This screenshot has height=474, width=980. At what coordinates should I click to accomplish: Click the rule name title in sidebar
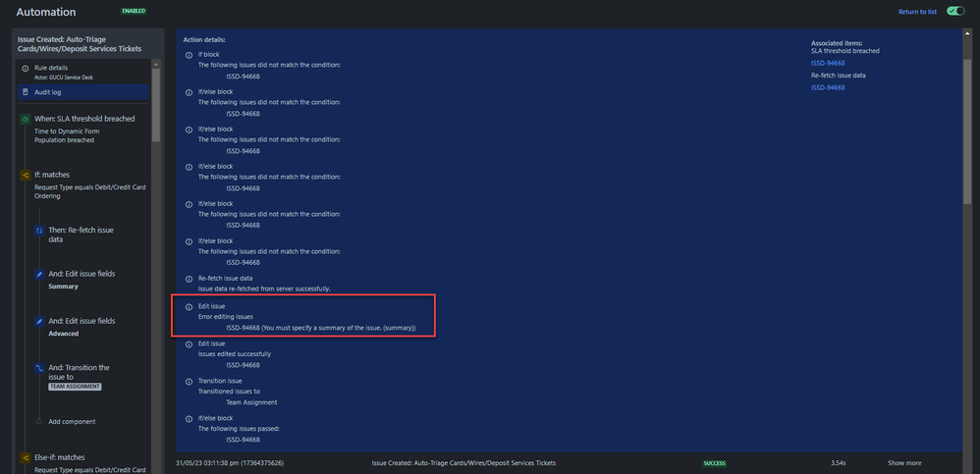pyautogui.click(x=80, y=44)
